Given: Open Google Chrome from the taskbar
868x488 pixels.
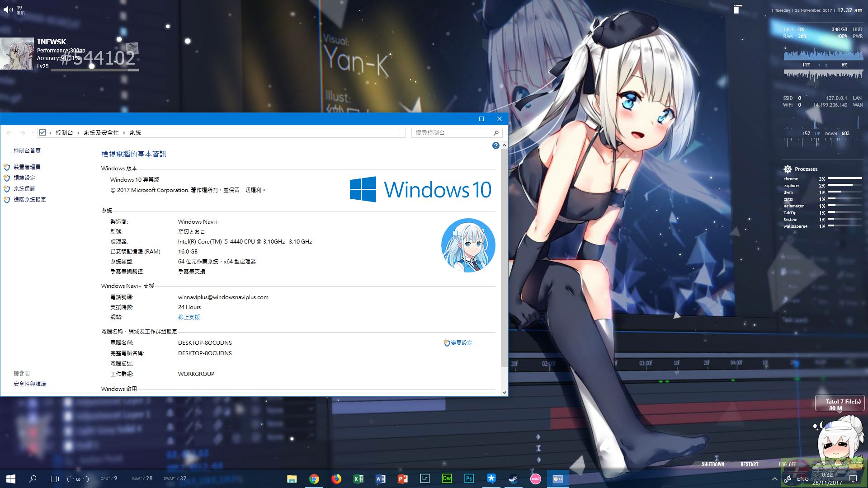Looking at the screenshot, I should point(314,479).
